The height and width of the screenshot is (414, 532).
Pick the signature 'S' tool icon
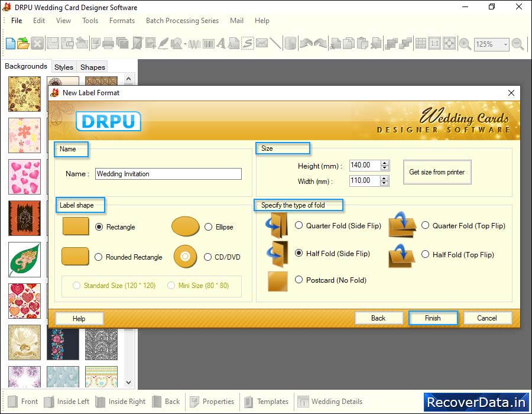[248, 44]
